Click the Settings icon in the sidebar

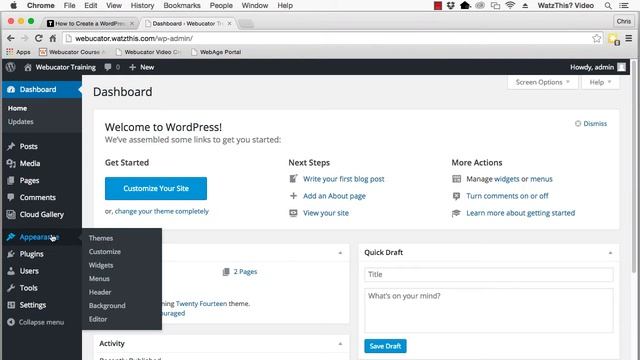coord(11,305)
